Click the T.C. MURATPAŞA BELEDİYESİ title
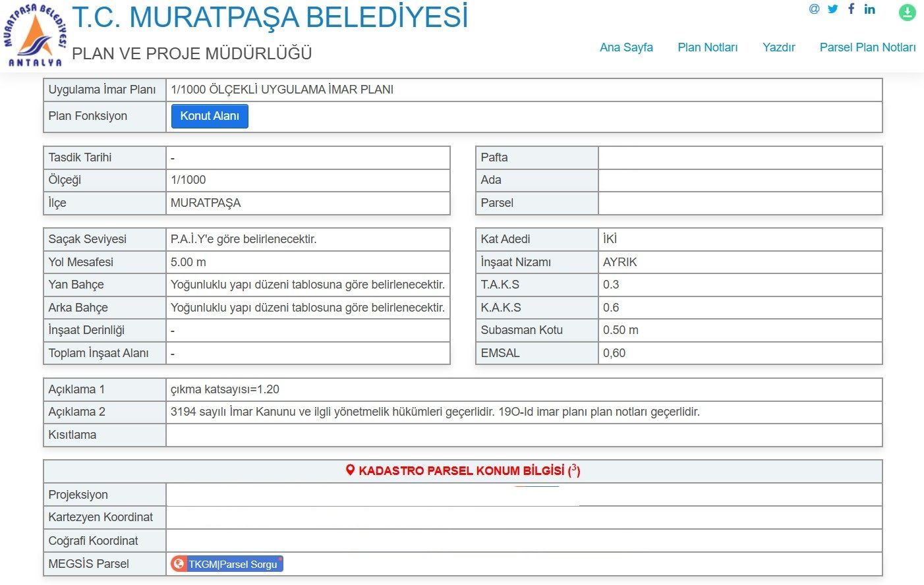This screenshot has width=924, height=585. coord(270,17)
